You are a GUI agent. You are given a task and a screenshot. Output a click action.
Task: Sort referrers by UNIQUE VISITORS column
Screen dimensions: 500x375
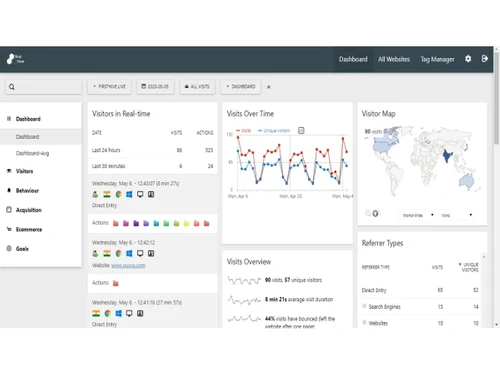pos(470,267)
